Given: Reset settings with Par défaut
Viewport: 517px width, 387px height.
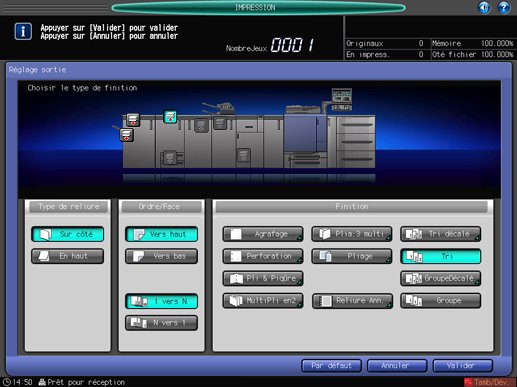Looking at the screenshot, I should click(x=331, y=366).
